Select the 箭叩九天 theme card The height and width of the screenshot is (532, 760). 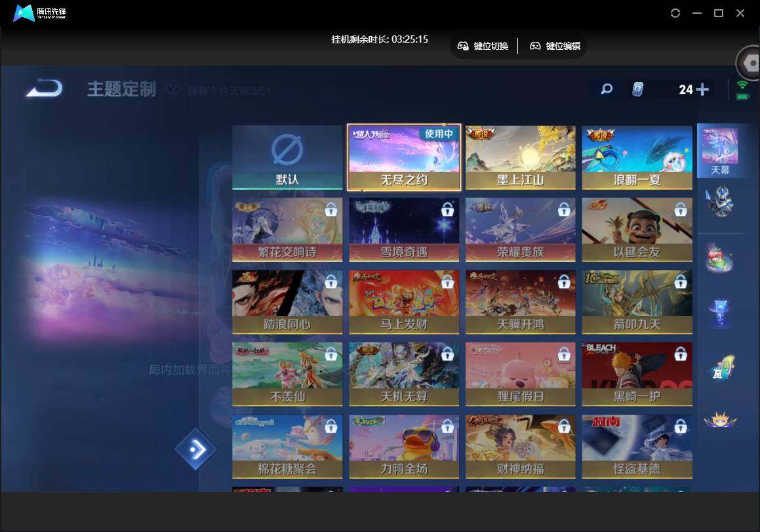(x=637, y=302)
